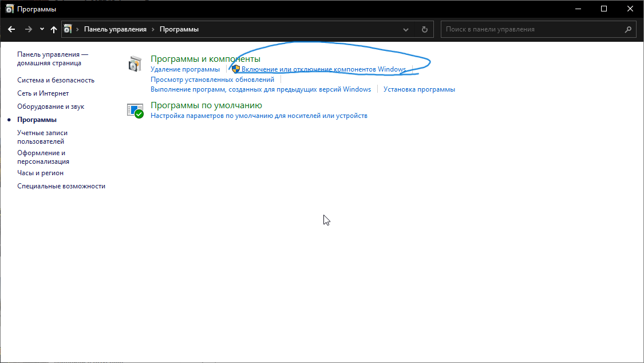Go up one level with up arrow
644x363 pixels.
click(x=54, y=29)
